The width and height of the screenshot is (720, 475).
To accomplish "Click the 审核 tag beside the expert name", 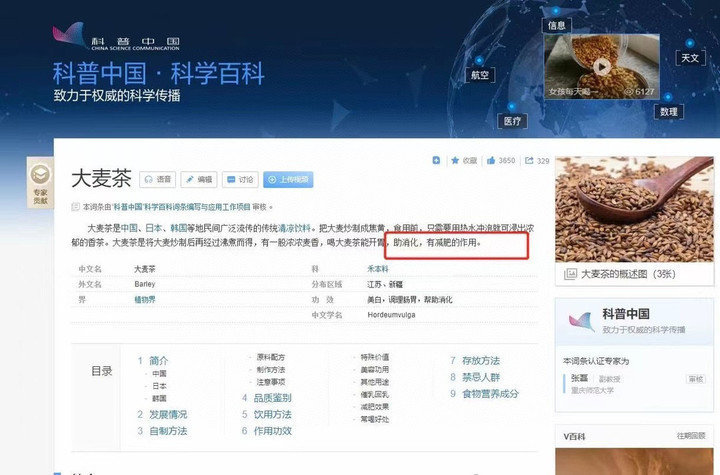I will [x=695, y=379].
